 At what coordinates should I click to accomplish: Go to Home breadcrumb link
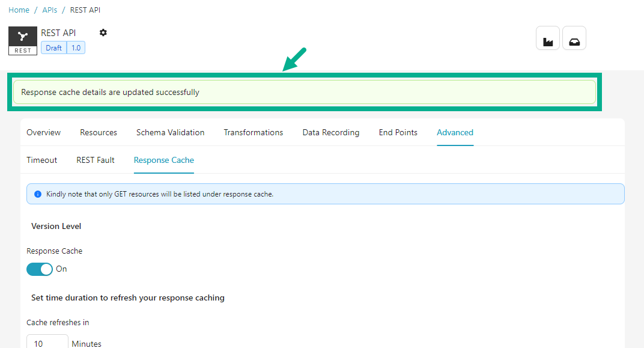click(x=19, y=10)
